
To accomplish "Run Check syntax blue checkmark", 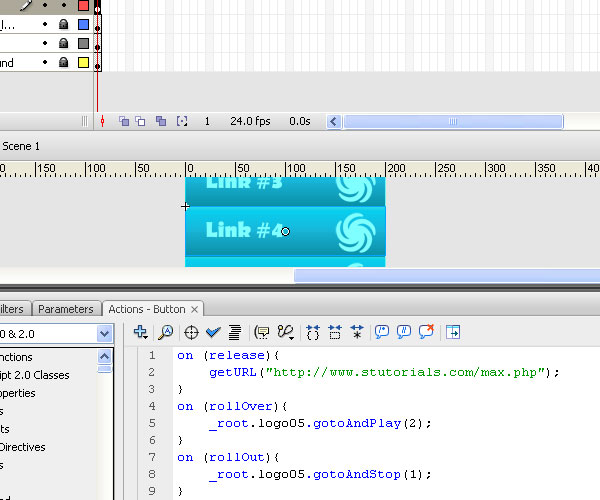I will (x=213, y=332).
